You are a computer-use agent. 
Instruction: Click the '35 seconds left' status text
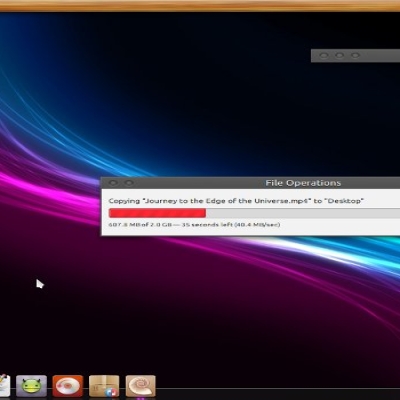(x=207, y=225)
